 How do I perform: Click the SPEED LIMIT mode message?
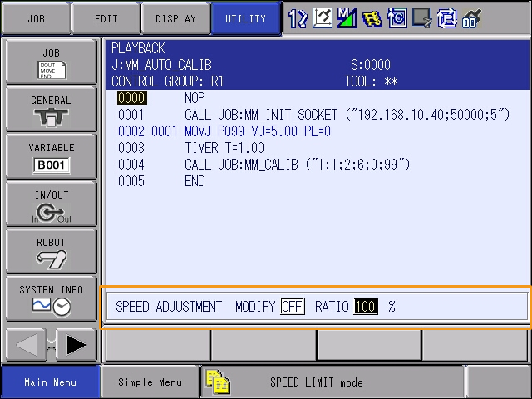(316, 382)
